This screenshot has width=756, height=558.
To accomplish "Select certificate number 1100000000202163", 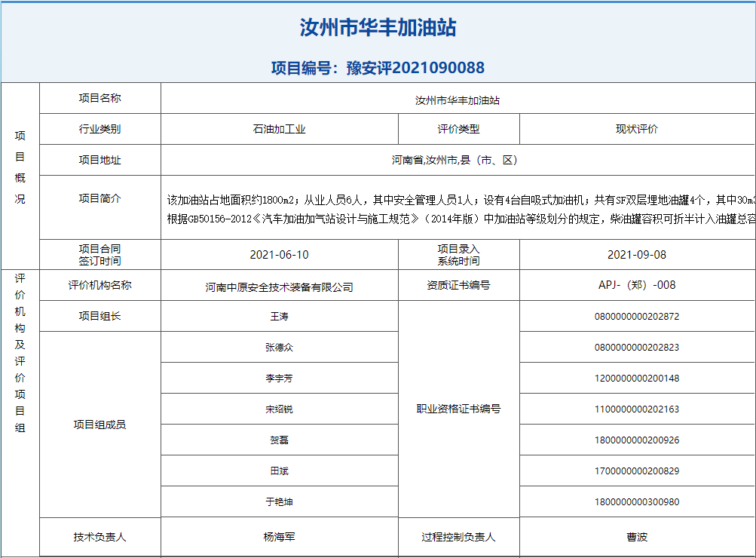I will pyautogui.click(x=636, y=409).
